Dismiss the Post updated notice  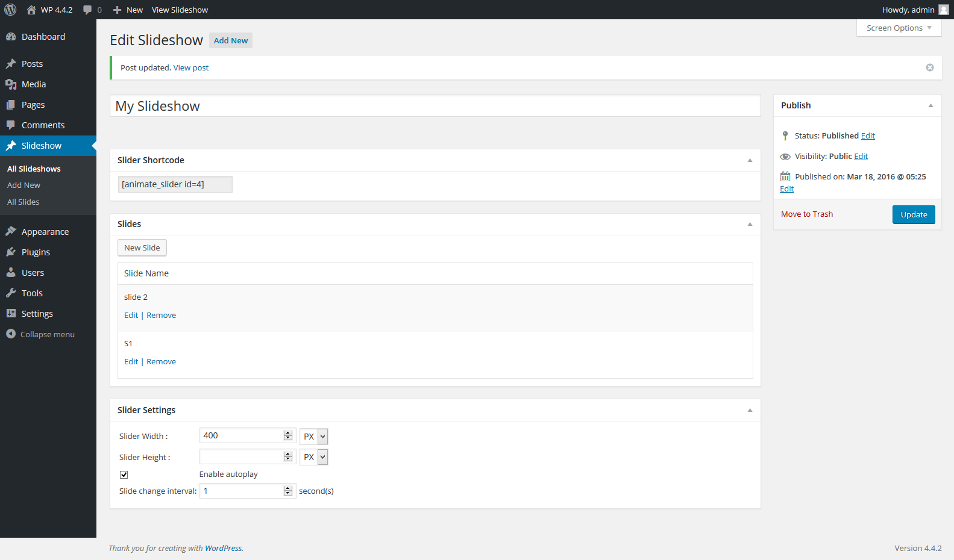[x=930, y=67]
